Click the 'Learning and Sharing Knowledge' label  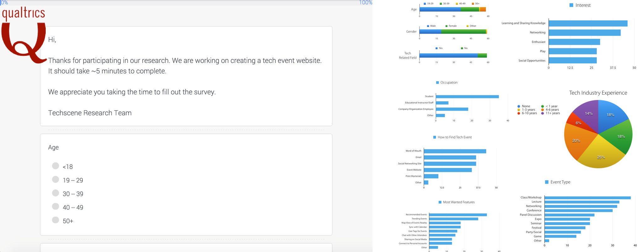pos(523,23)
